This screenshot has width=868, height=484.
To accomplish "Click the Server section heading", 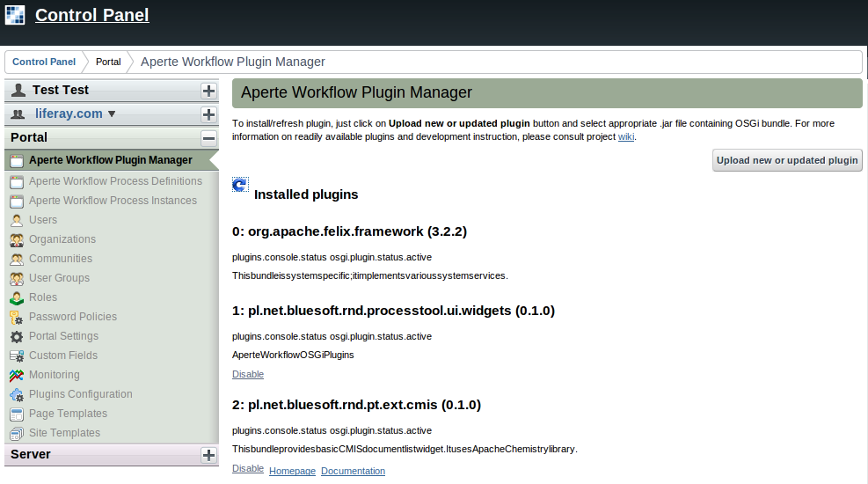I will coord(31,454).
